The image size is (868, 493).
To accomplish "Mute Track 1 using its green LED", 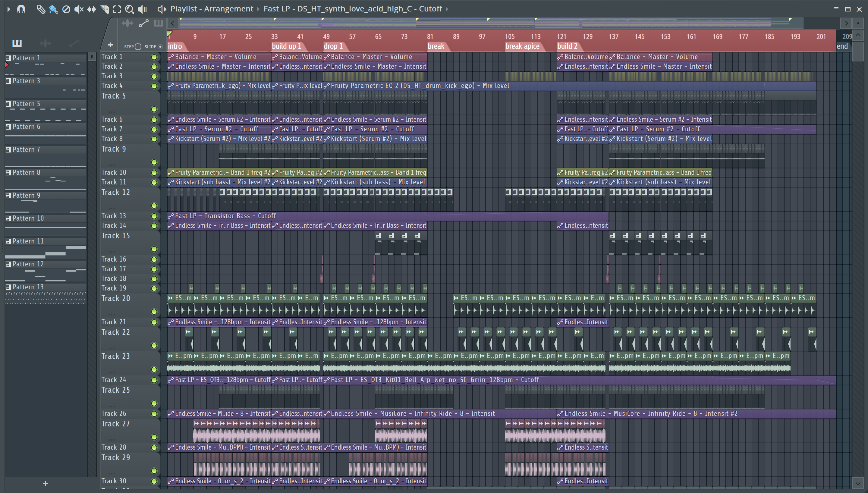I will (x=154, y=57).
